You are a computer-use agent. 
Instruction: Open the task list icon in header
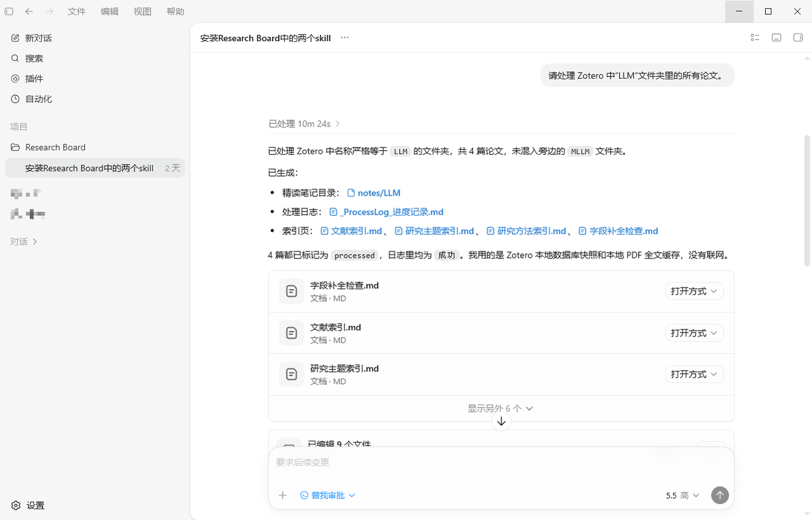755,37
